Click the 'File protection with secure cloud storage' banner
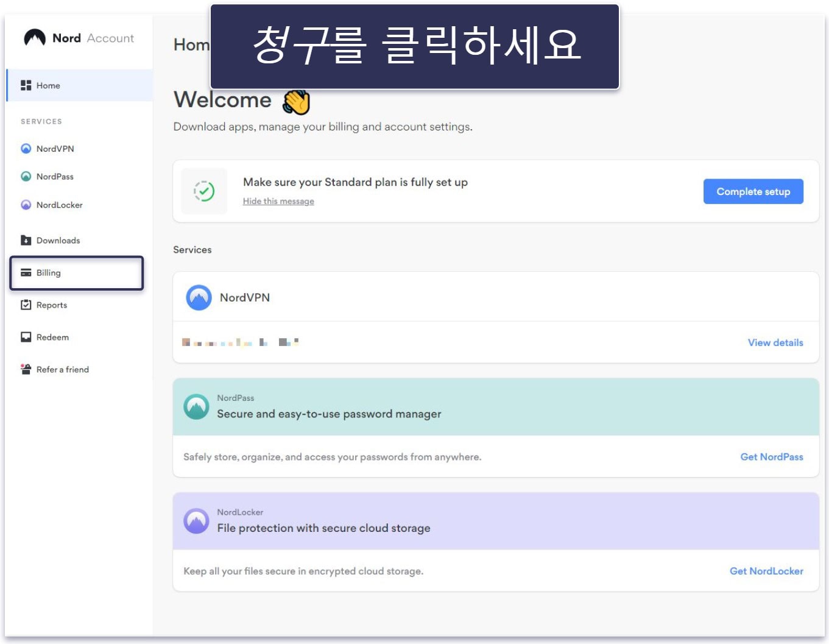 click(x=496, y=521)
